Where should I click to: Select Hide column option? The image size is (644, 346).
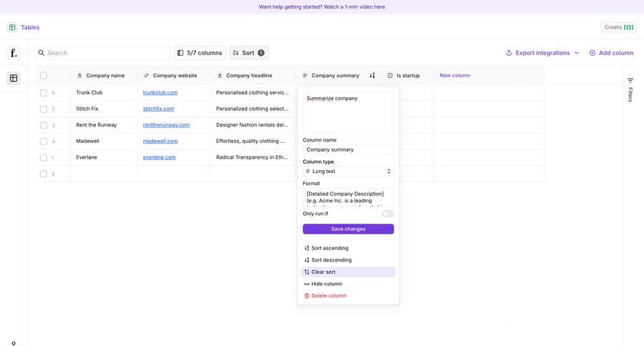click(348, 284)
